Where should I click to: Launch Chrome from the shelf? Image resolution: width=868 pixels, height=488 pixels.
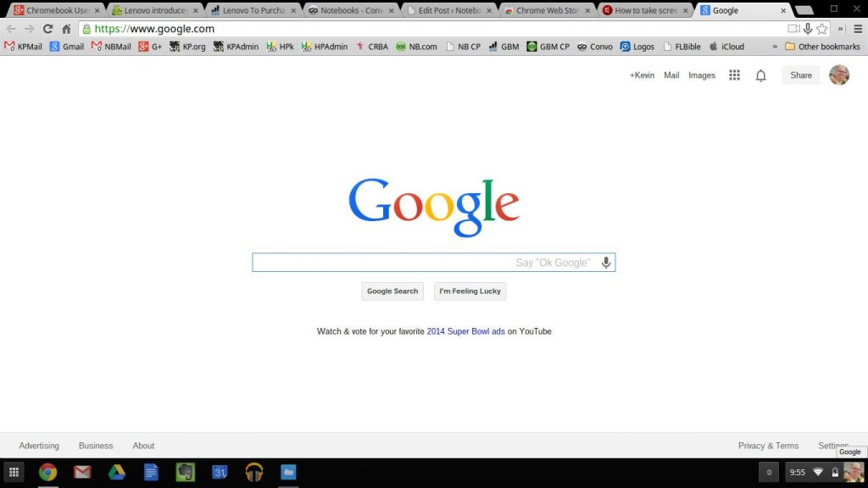[48, 472]
